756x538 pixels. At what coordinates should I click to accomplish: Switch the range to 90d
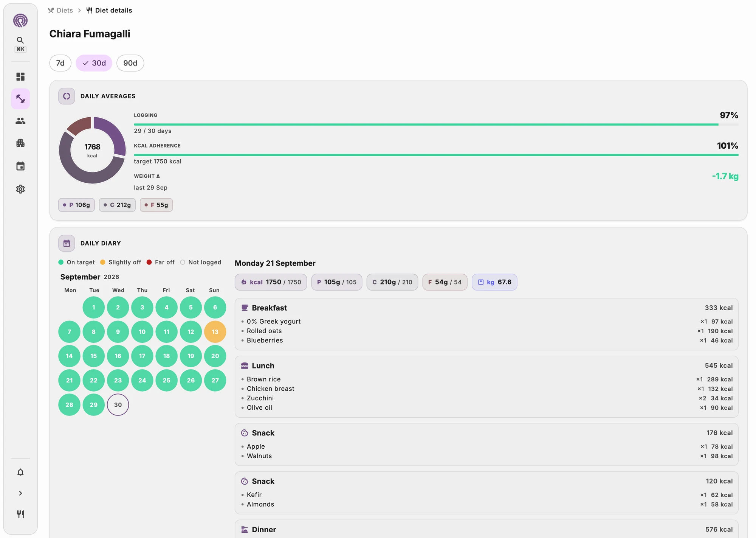(130, 63)
